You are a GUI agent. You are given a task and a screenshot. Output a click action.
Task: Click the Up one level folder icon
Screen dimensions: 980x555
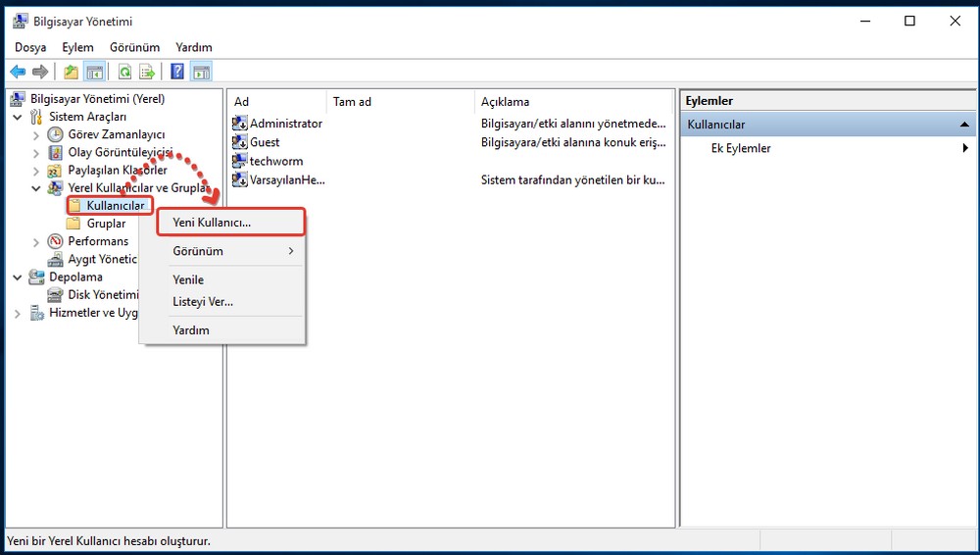pos(71,72)
